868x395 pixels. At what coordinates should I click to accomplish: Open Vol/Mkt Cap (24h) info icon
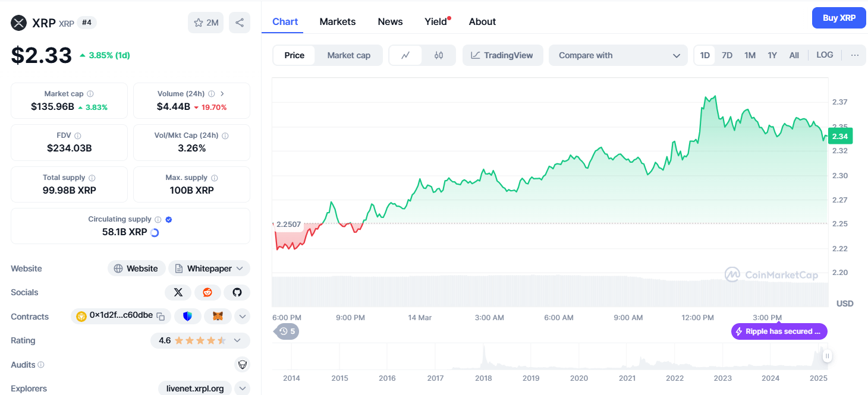pos(225,135)
